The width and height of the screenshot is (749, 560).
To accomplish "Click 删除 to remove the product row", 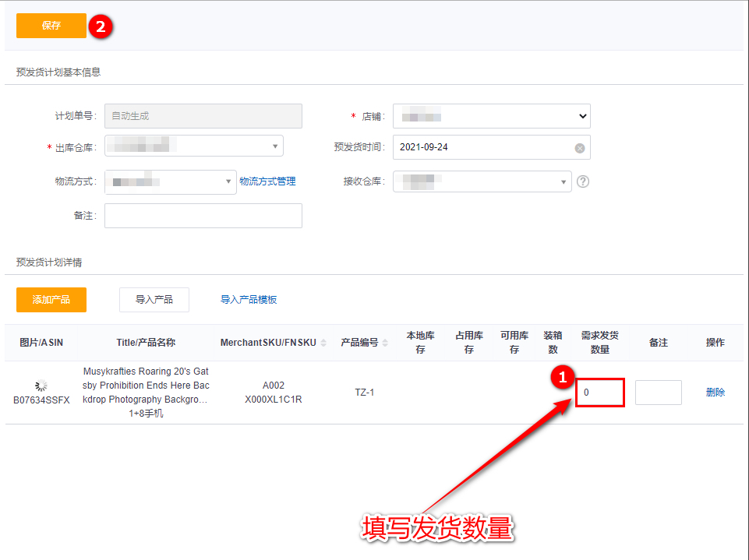I will [x=715, y=393].
